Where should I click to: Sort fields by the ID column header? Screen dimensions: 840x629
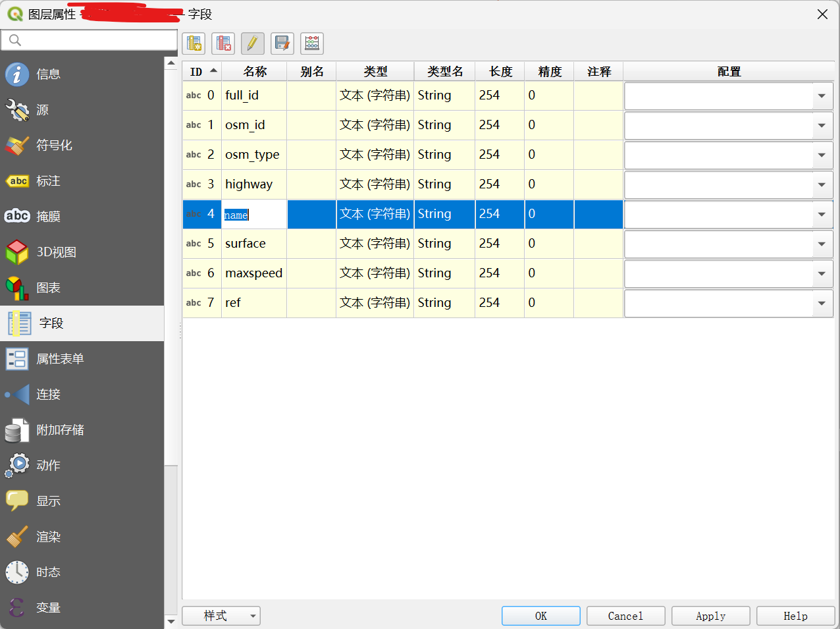pos(201,72)
